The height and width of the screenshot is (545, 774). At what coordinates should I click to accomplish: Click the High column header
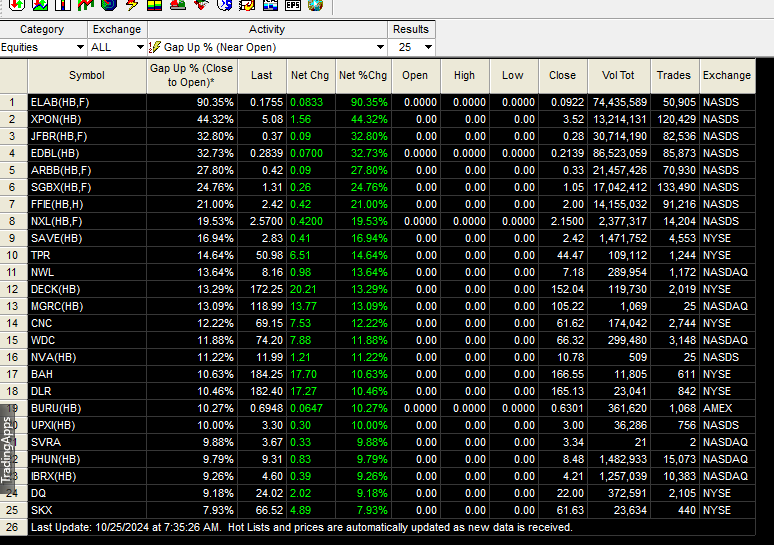464,76
